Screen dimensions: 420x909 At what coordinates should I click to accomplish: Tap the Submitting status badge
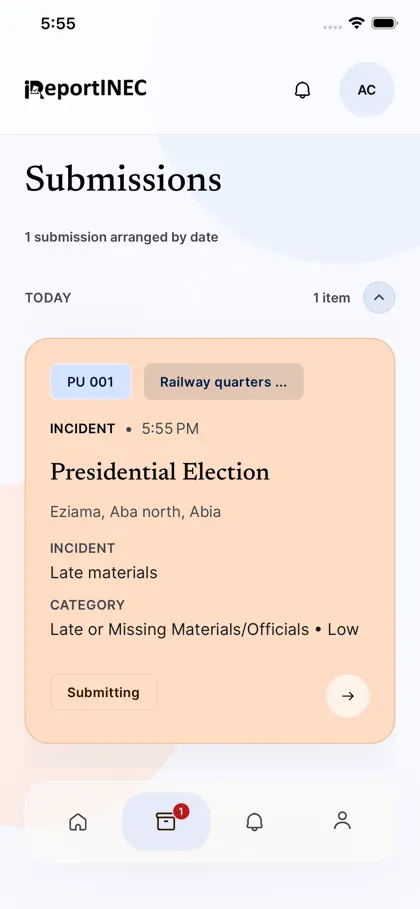point(103,692)
